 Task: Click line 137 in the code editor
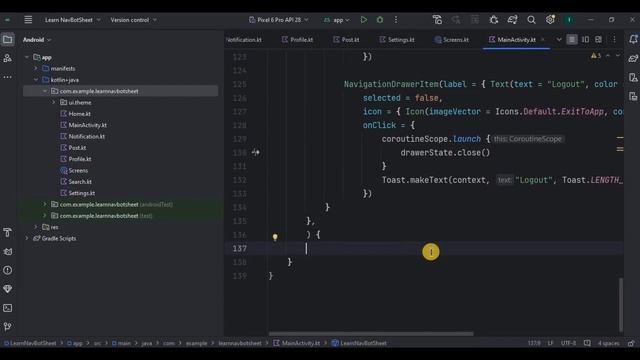tap(424, 248)
